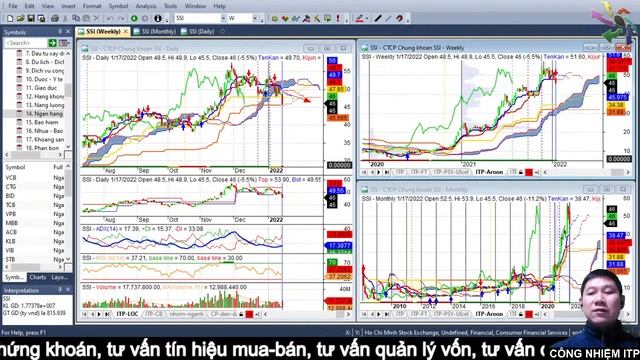Viewport: 640px width, 360px height.
Task: Select the nhom-nganh sheet tab
Action: [x=186, y=314]
